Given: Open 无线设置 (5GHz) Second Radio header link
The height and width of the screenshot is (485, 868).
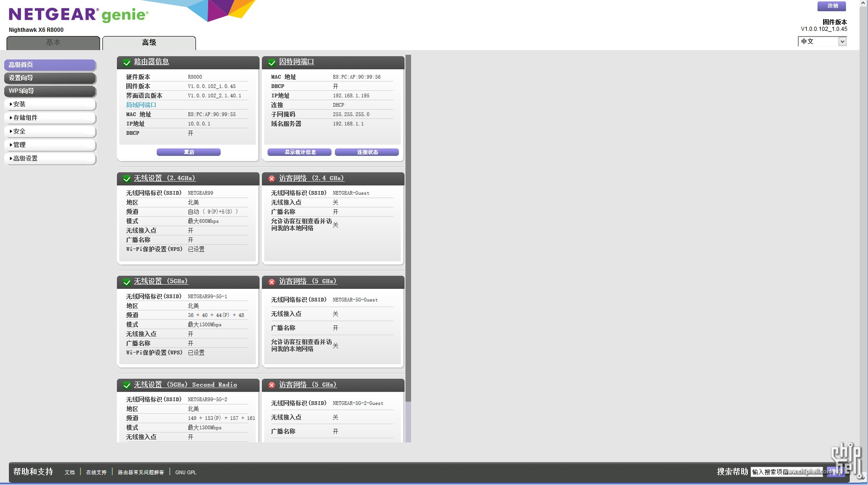Looking at the screenshot, I should click(x=186, y=385).
